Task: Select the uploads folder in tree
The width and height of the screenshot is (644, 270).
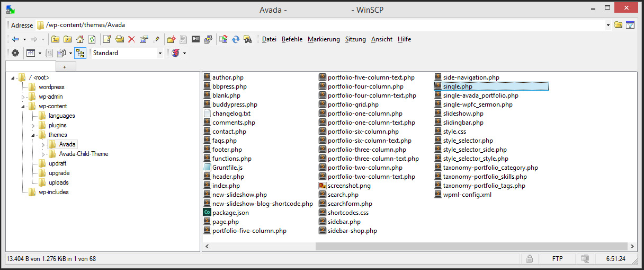Action: [59, 182]
